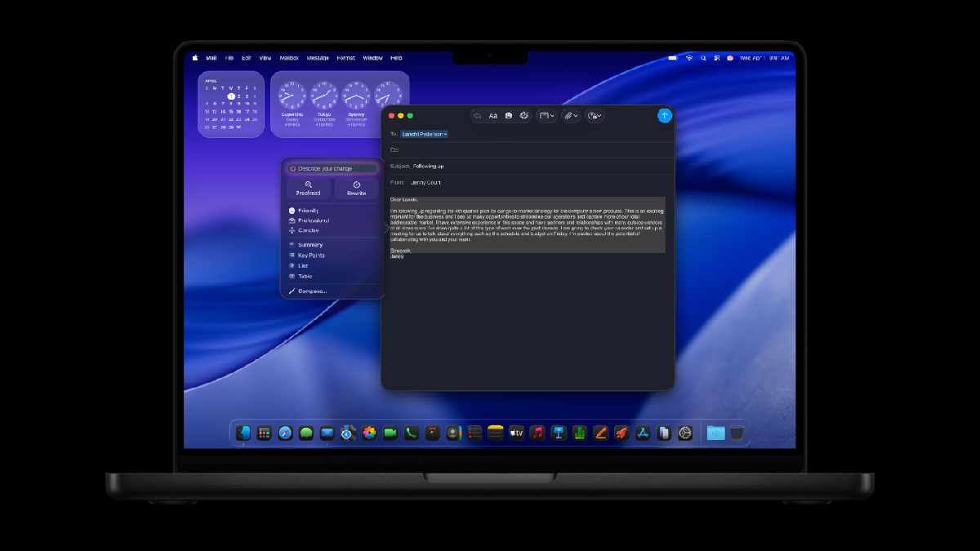Open the Mailbox menu
Viewport: 980px width, 551px height.
[289, 58]
